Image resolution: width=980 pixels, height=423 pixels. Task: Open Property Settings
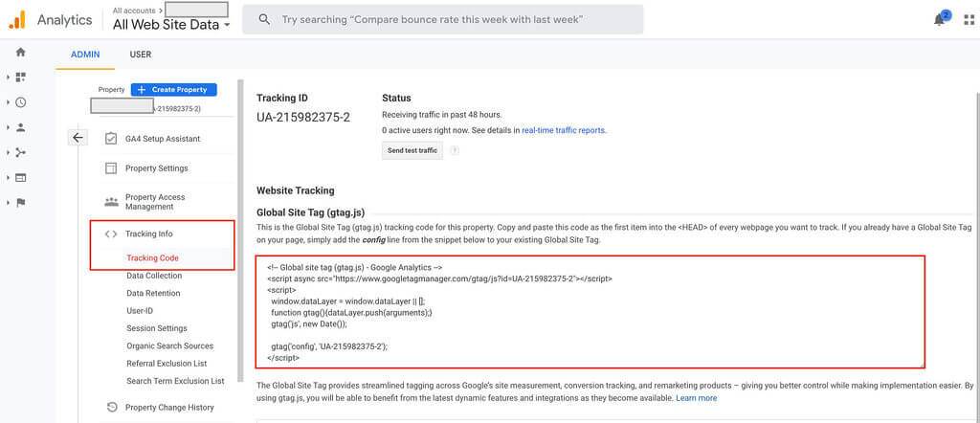156,168
